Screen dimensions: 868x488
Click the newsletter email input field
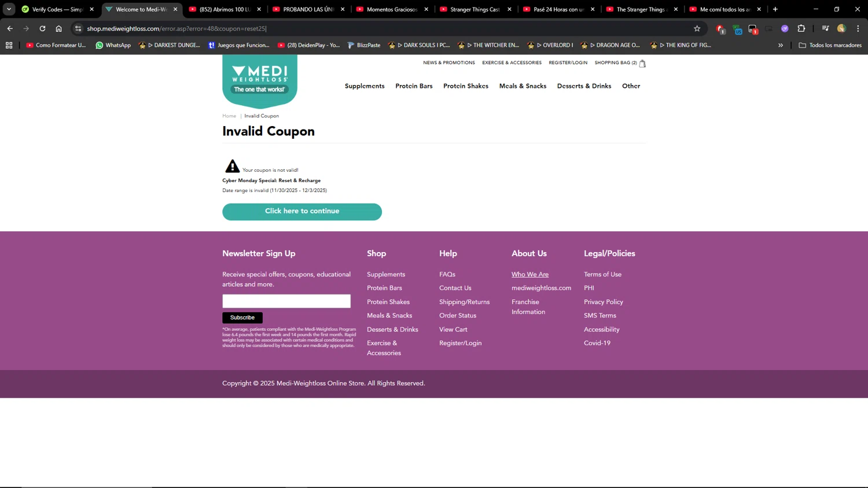click(x=286, y=301)
